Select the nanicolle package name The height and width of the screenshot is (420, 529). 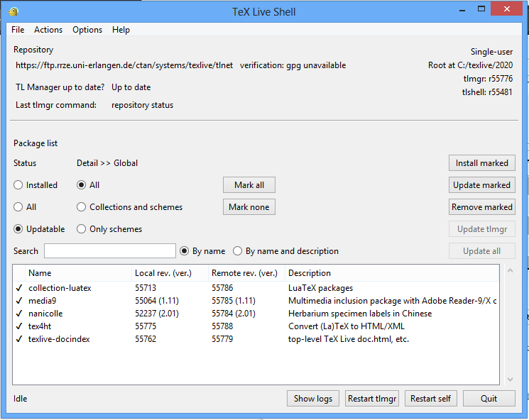45,314
